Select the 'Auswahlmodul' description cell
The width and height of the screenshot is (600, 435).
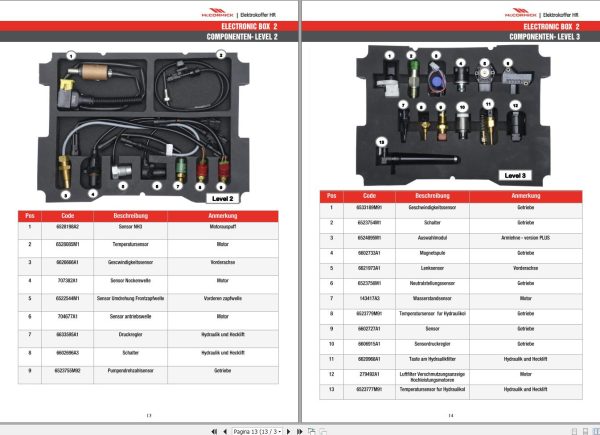coord(432,241)
